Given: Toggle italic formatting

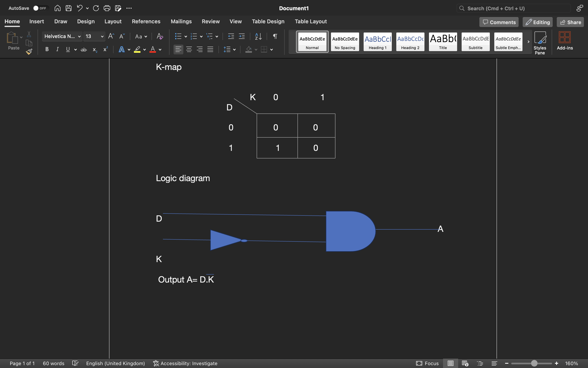Looking at the screenshot, I should 57,49.
